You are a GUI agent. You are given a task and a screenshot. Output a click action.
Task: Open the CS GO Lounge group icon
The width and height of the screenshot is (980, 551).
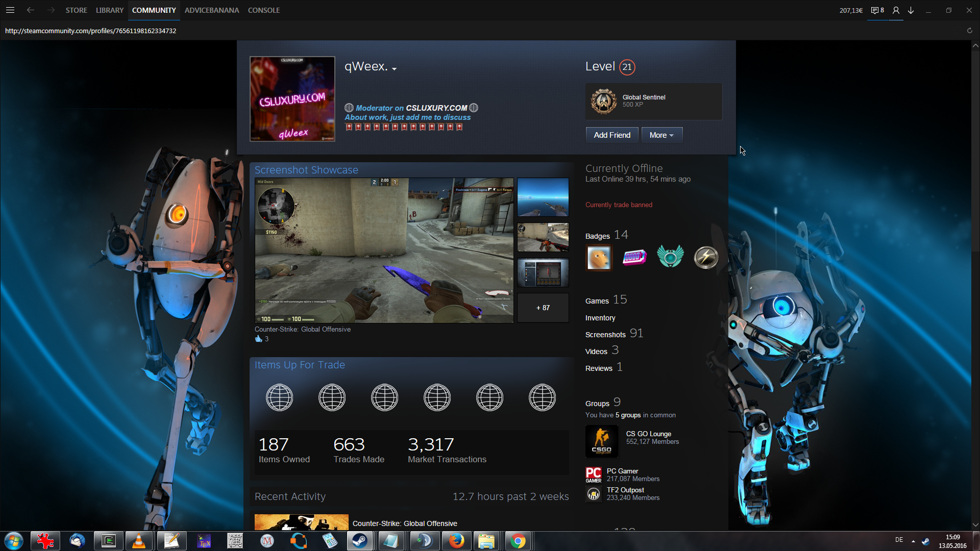[x=601, y=441]
